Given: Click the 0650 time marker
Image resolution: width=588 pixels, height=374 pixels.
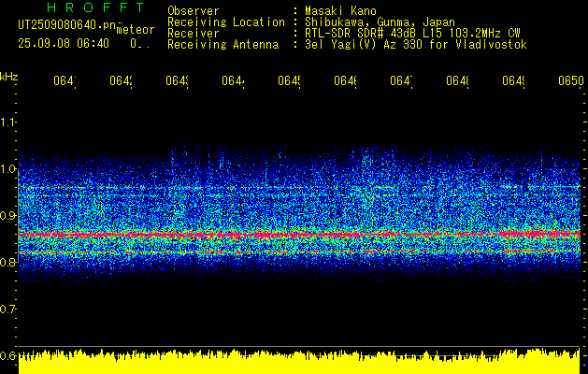Looking at the screenshot, I should 571,80.
